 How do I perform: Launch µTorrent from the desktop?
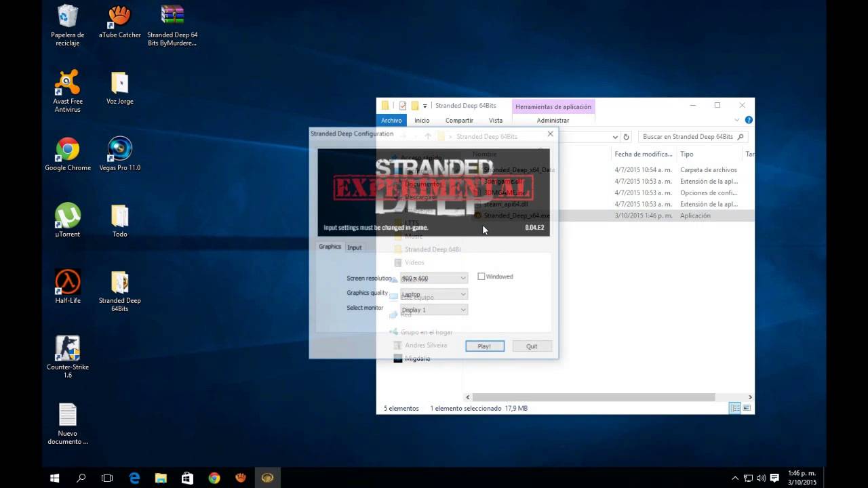point(68,221)
